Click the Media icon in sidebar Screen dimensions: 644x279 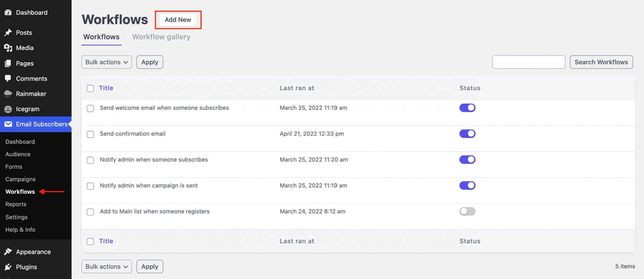[x=8, y=48]
